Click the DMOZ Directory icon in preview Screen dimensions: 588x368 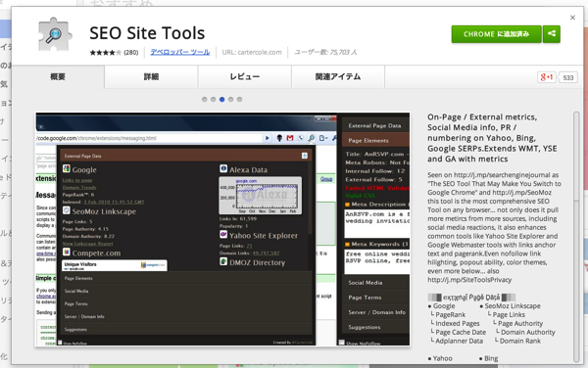(223, 261)
